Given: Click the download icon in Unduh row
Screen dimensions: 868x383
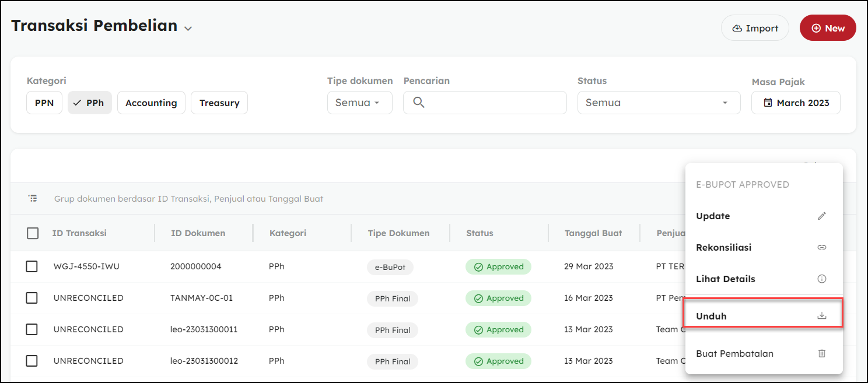Looking at the screenshot, I should (822, 316).
